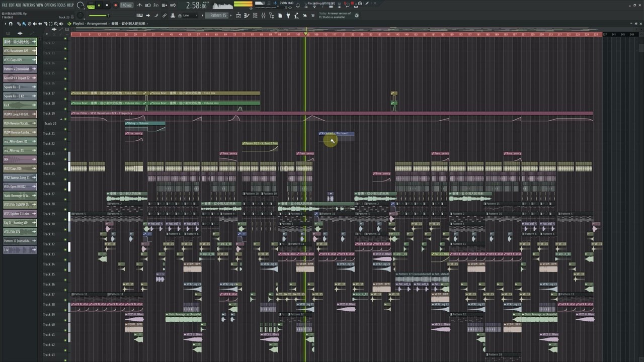Select VES1 Claps 019 in picker
The height and width of the screenshot is (362, 644).
click(x=20, y=60)
